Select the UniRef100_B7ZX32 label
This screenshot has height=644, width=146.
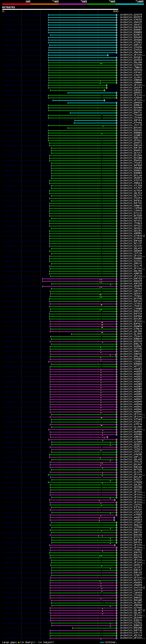[131, 213]
